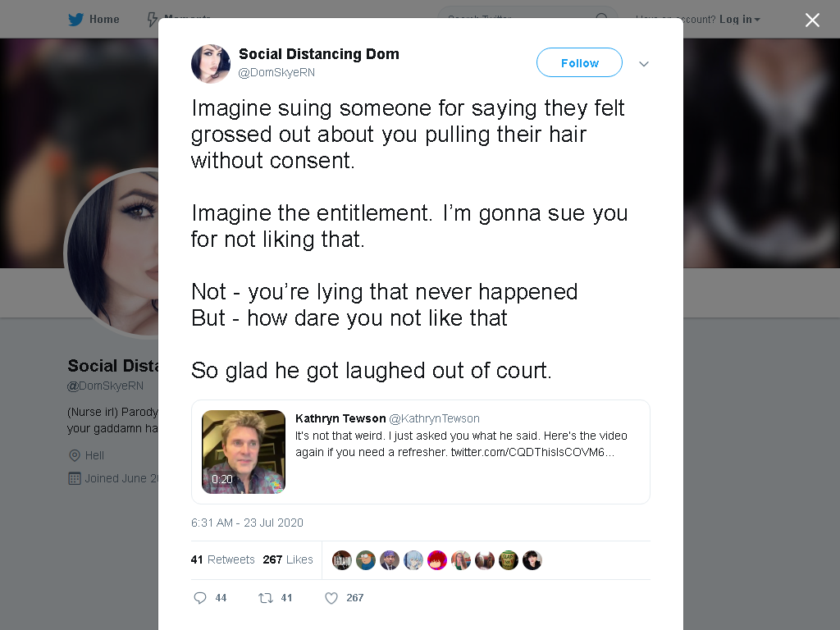Click the @DomSkyeRN handle in tweet

click(x=276, y=72)
